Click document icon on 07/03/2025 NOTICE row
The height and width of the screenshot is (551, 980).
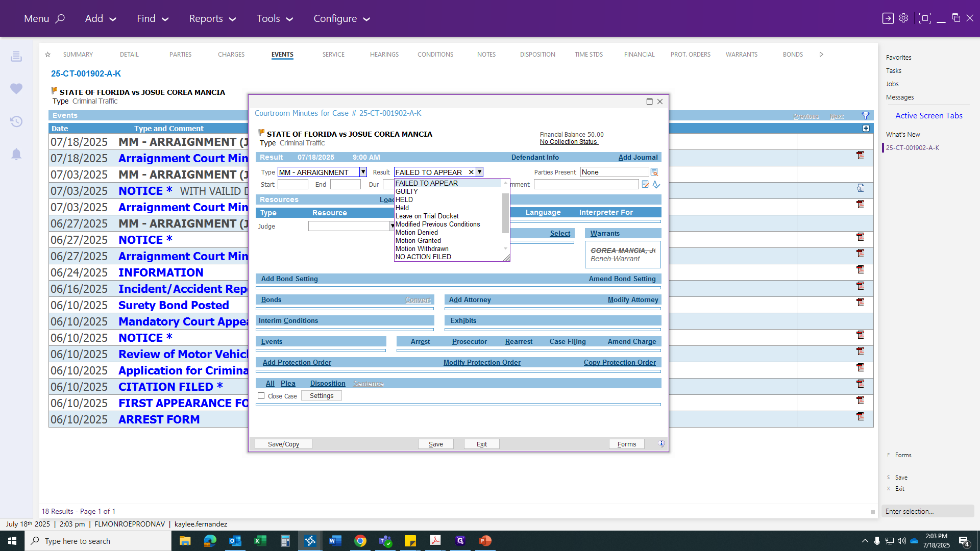(860, 188)
